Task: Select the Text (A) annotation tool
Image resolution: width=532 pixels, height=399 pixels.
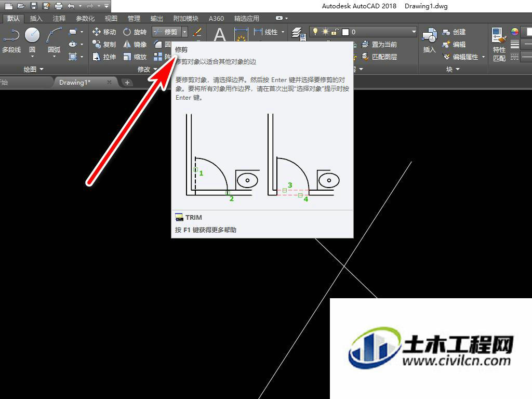Action: pos(220,34)
